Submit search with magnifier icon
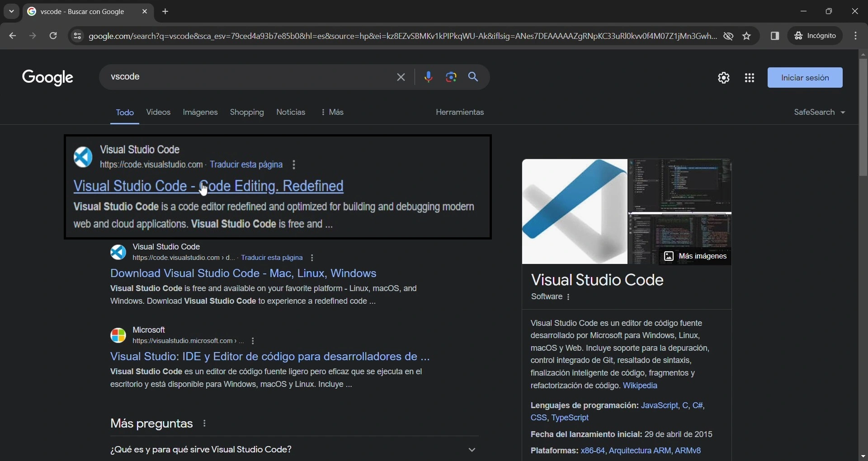The width and height of the screenshot is (868, 461). coord(474,77)
